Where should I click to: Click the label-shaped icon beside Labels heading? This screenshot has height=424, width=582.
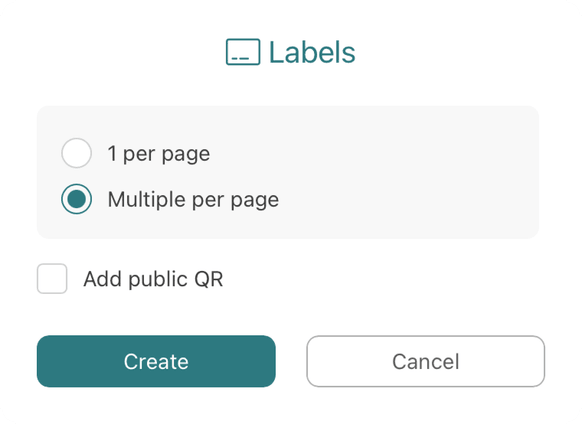coord(243,52)
